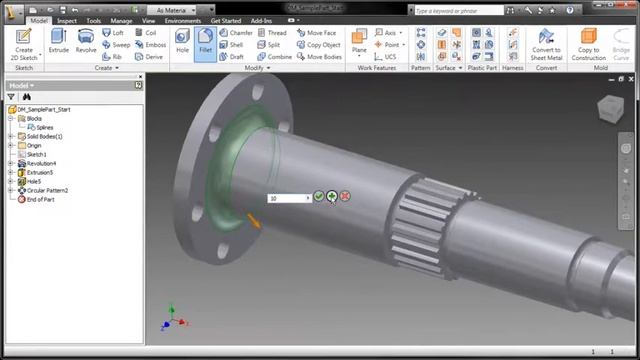
Task: Expand the Solid Bodies(1) node
Action: [11, 136]
